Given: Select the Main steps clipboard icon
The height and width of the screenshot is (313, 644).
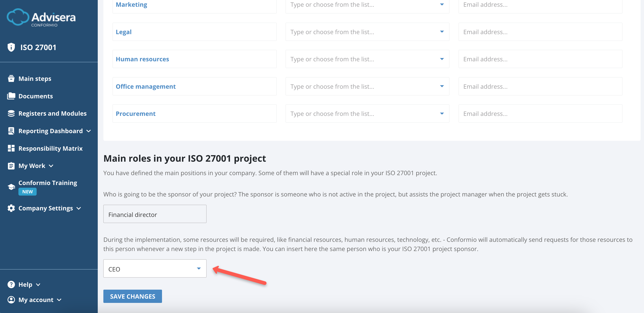Looking at the screenshot, I should point(11,78).
